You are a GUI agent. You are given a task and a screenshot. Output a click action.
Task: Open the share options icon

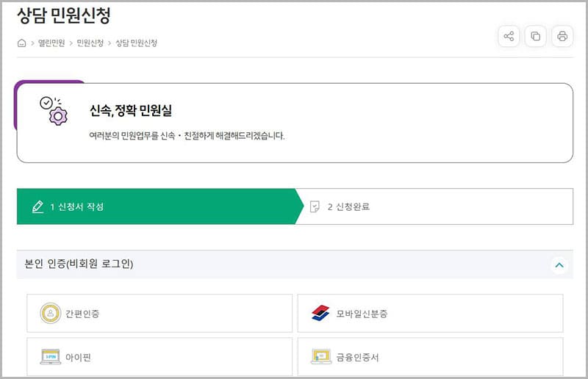coord(509,36)
